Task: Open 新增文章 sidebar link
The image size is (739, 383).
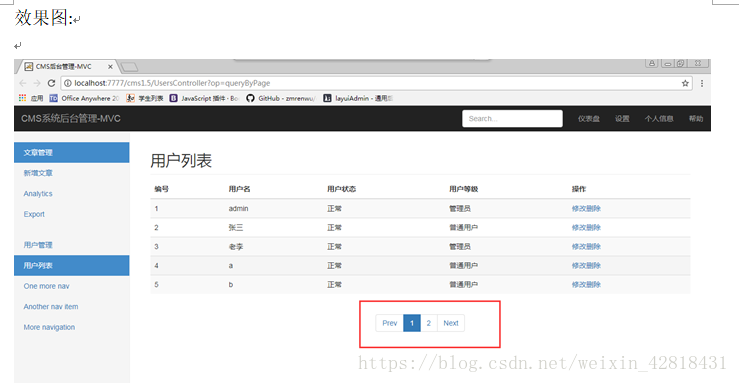Action: 38,173
